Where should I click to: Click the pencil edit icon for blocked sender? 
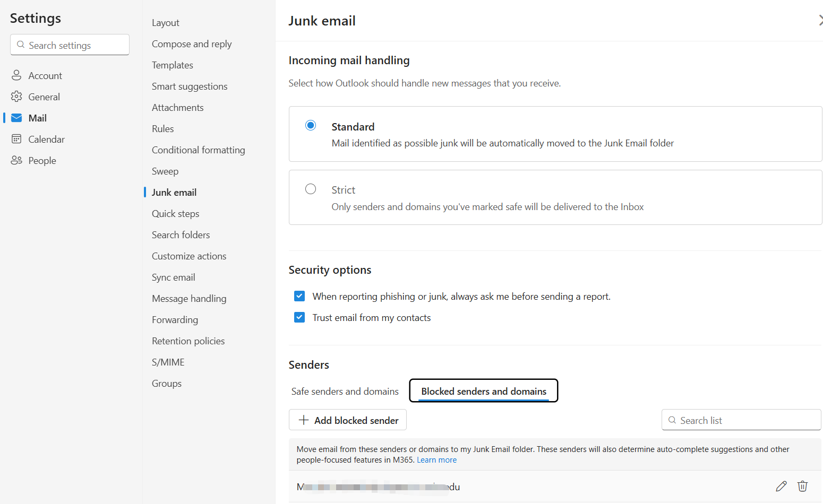(x=781, y=486)
